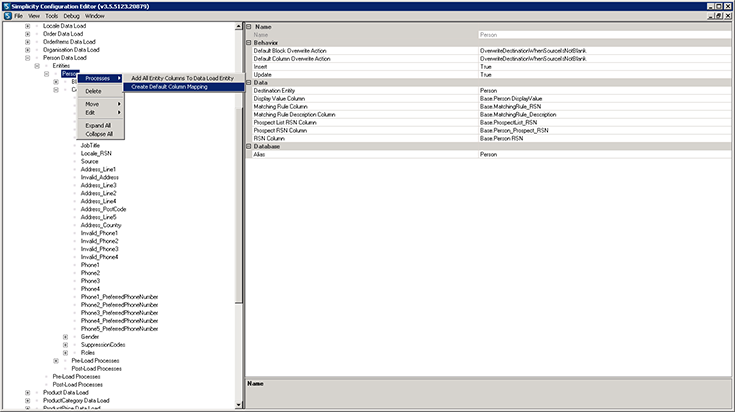
Task: Collapse the Entities node
Action: 37,66
